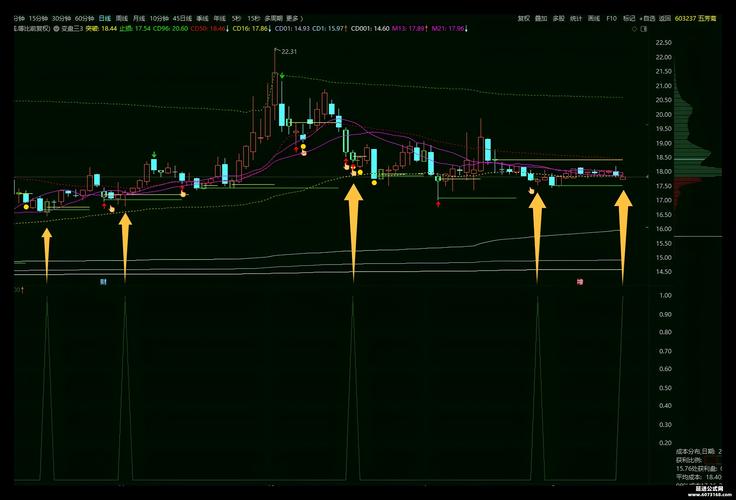Click the 叠加 overlay button
The image size is (736, 500).
pos(541,18)
